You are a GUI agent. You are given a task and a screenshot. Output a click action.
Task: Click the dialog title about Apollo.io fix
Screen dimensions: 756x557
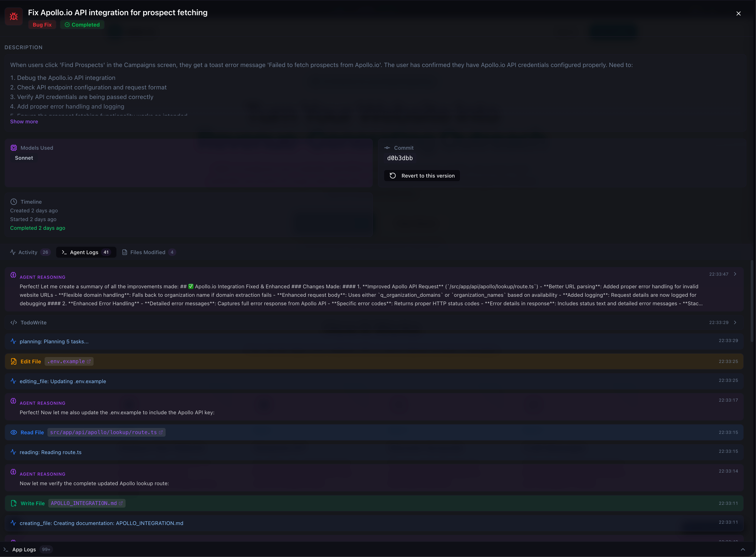coord(118,12)
